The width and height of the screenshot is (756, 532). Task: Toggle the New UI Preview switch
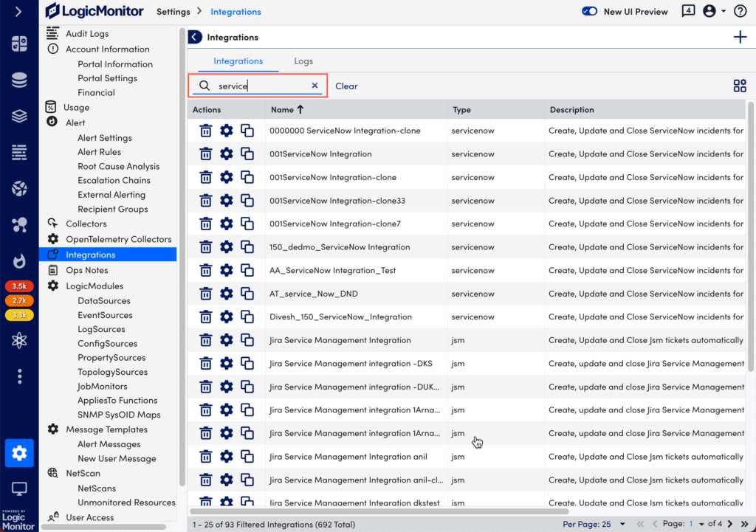[x=589, y=11]
